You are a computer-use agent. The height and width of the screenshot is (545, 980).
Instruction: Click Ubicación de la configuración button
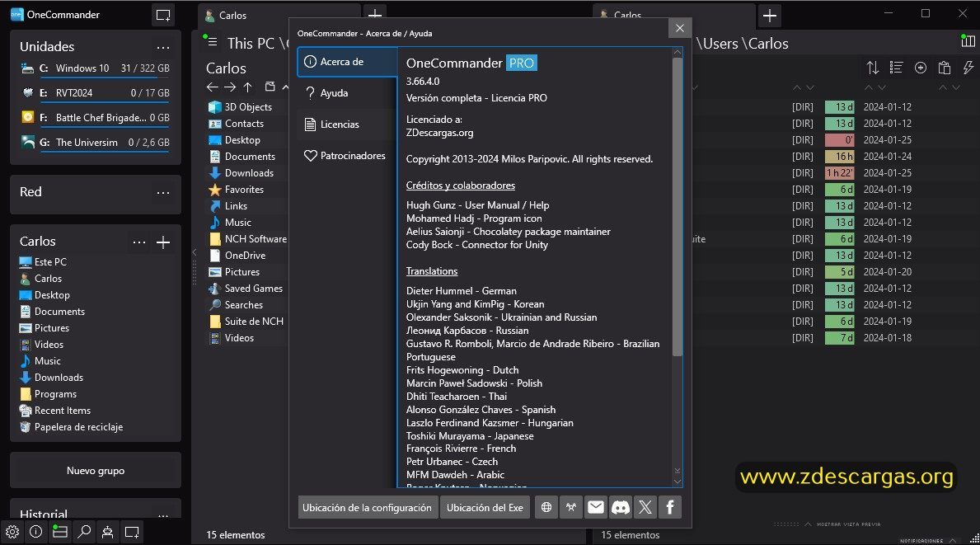click(367, 508)
